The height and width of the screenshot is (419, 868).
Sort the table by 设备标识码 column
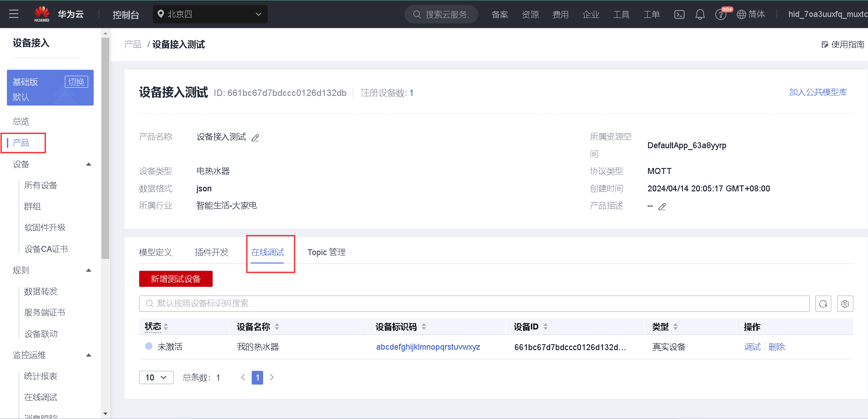pos(424,327)
